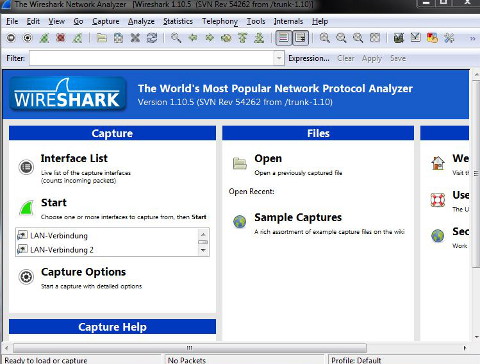Screen dimensions: 480x364
Task: Open the capture interfaces list toolbar icon
Action: 11,38
